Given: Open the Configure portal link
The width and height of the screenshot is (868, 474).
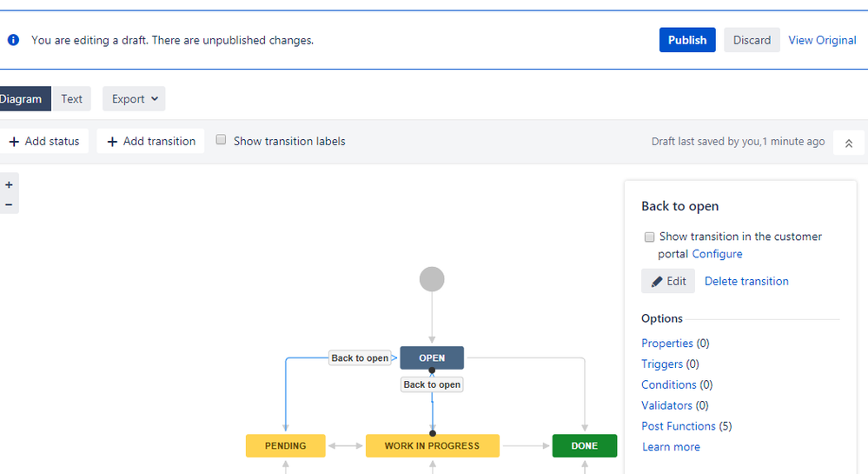Looking at the screenshot, I should coord(717,254).
